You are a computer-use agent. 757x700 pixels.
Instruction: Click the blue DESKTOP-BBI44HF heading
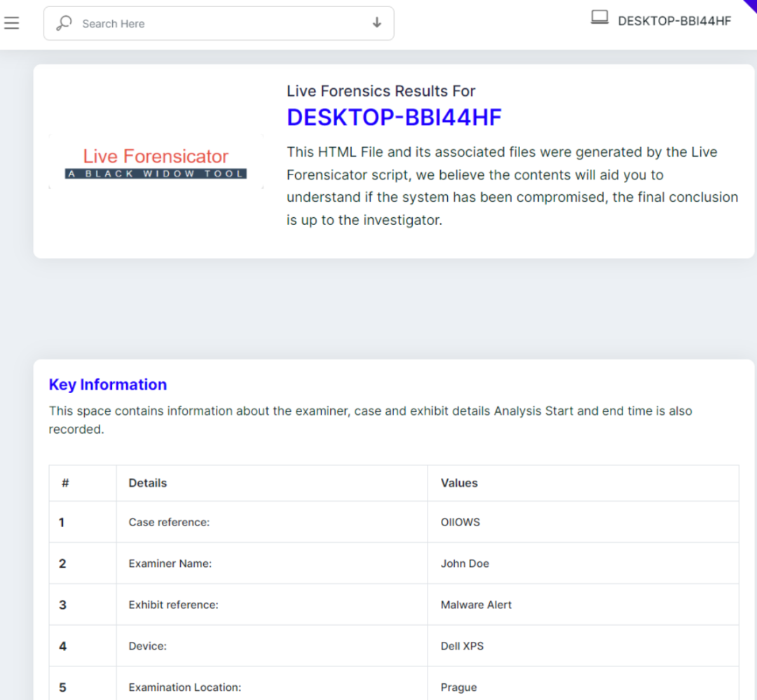[394, 117]
